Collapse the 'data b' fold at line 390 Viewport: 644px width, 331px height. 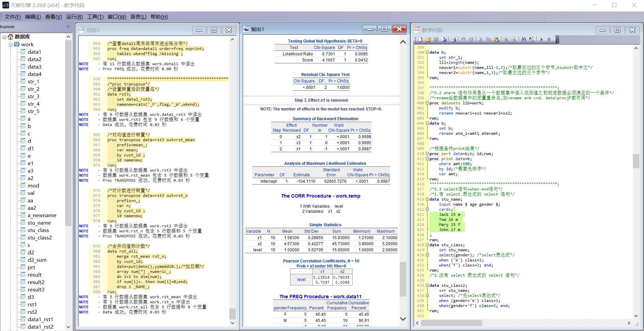pyautogui.click(x=427, y=52)
